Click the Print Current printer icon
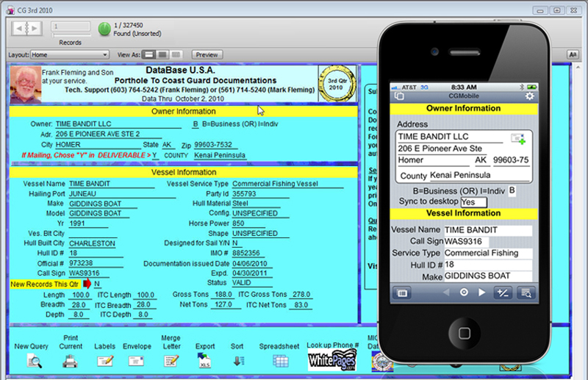The width and height of the screenshot is (588, 380). click(70, 361)
